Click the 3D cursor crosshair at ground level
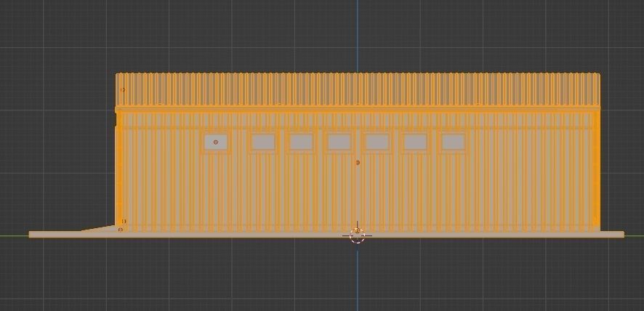This screenshot has height=311, width=644. (357, 236)
